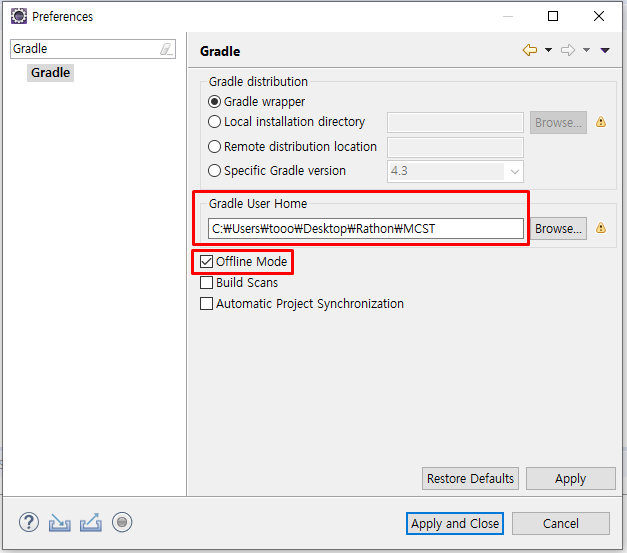Click warning icon beside Local installation Browse
627x553 pixels.
coord(601,122)
